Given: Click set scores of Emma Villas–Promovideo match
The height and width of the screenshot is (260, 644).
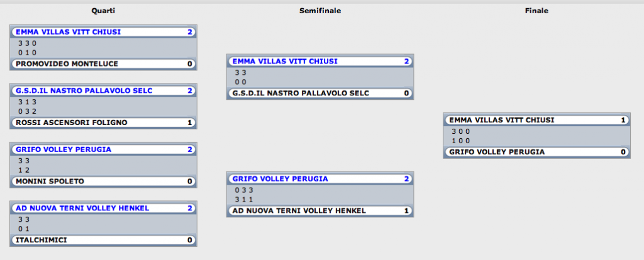Looking at the screenshot, I should (104, 48).
